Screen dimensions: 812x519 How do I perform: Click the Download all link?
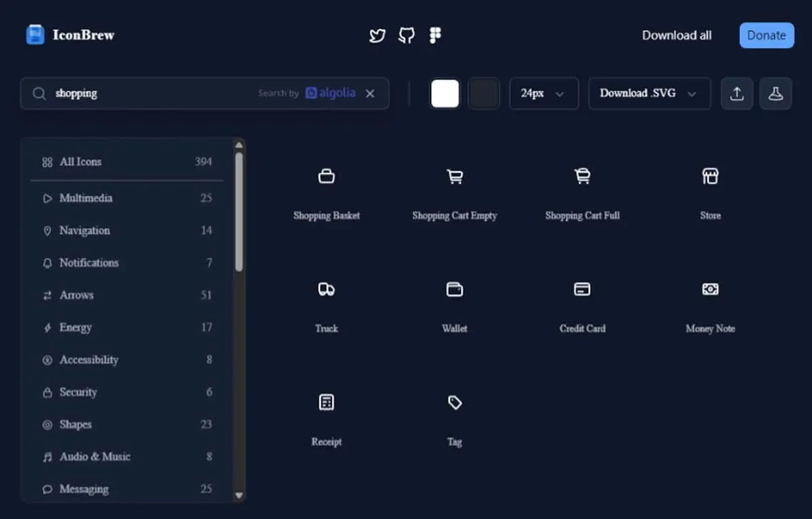point(677,35)
